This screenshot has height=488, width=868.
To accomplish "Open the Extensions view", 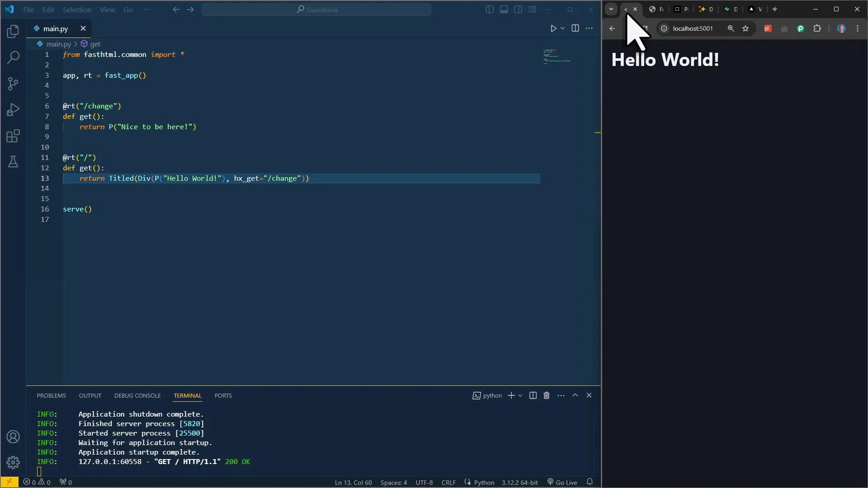I will [13, 136].
